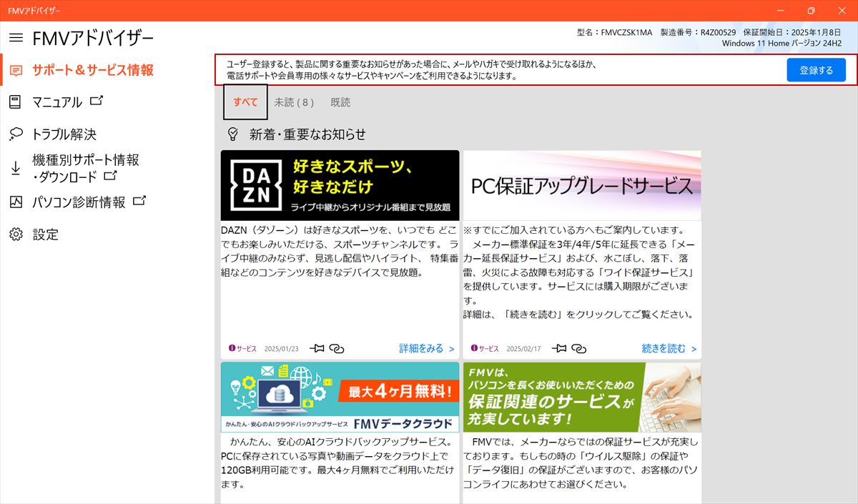
Task: Click the date 2025/02/17 on PC保証 card
Action: coord(523,349)
